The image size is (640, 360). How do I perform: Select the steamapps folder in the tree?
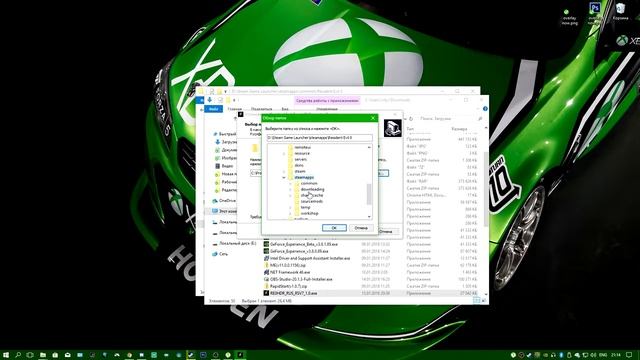[x=304, y=177]
